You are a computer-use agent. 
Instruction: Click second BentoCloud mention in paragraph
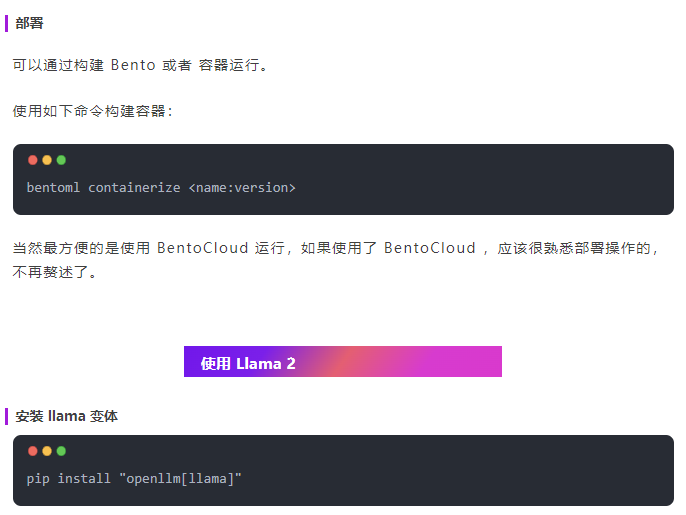tap(430, 248)
